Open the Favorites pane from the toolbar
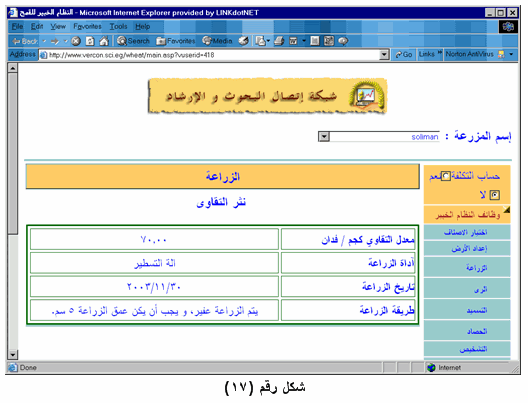This screenshot has width=528, height=403. tap(176, 41)
